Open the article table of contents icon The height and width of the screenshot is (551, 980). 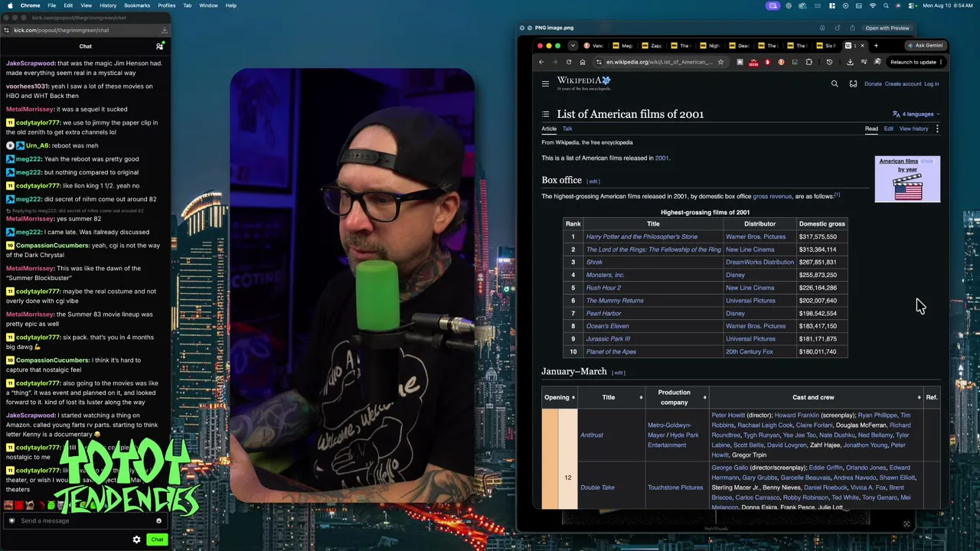545,114
